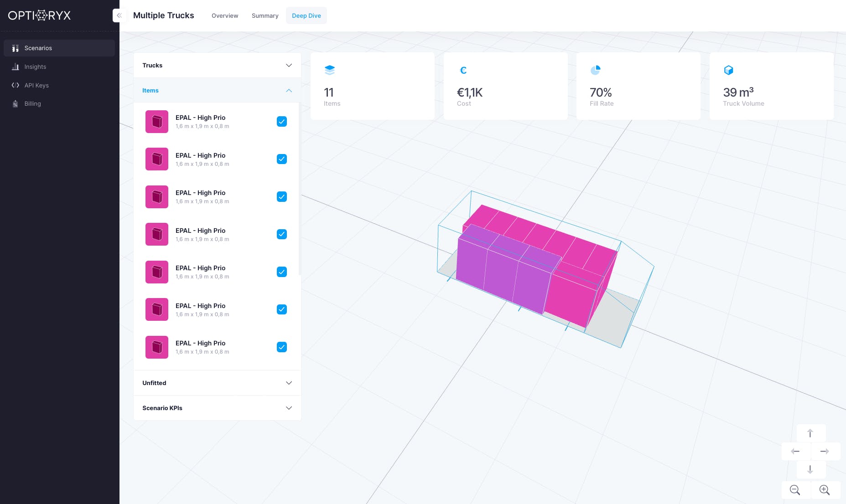Screen dimensions: 846x504
Task: Click the 39 m³ Truck Volume value
Action: [x=738, y=92]
